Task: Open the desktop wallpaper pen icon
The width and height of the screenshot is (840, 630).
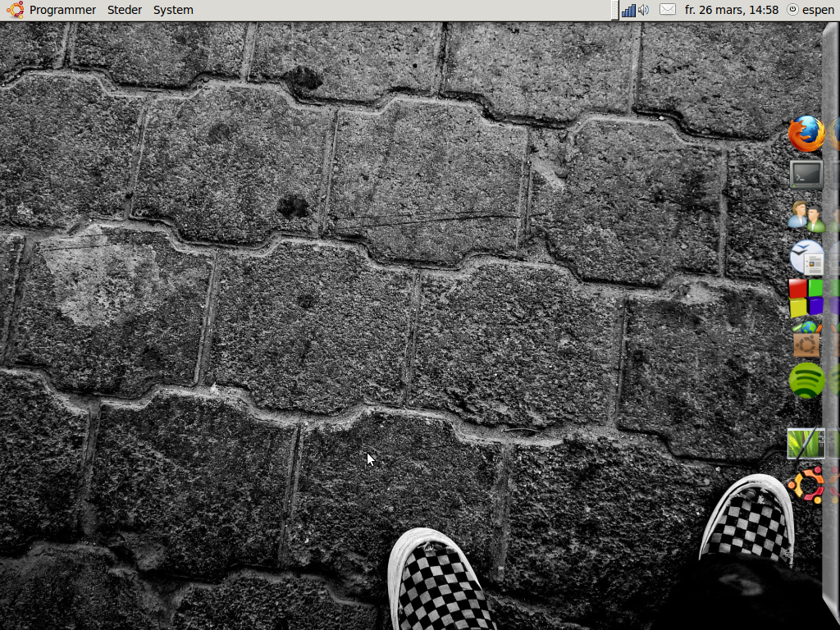Action: click(x=806, y=444)
